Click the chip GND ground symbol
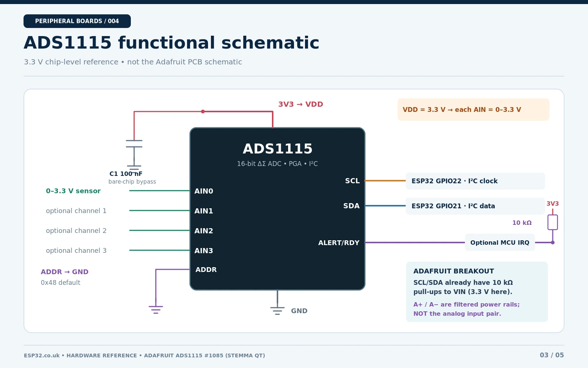This screenshot has height=368, width=588. (277, 311)
